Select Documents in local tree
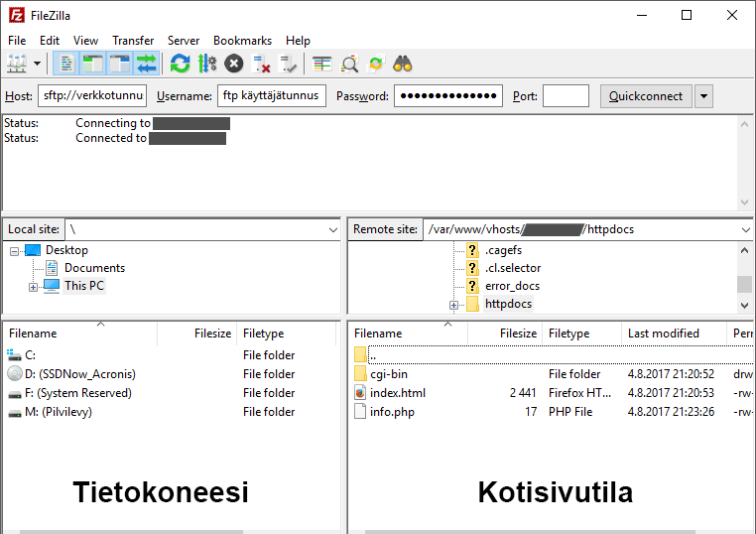Viewport: 756px width, 534px height. [x=94, y=268]
